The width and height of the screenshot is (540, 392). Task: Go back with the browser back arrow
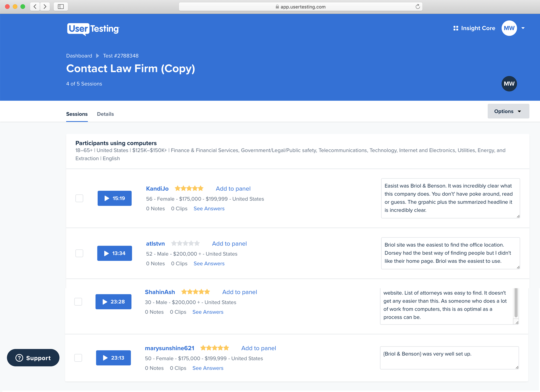point(35,6)
